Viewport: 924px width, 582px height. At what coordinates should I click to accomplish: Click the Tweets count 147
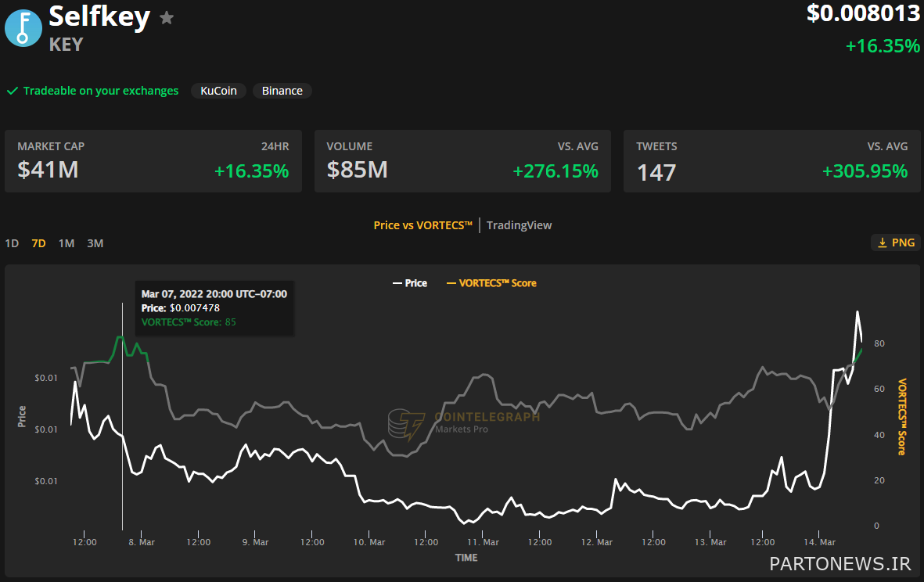pyautogui.click(x=656, y=173)
